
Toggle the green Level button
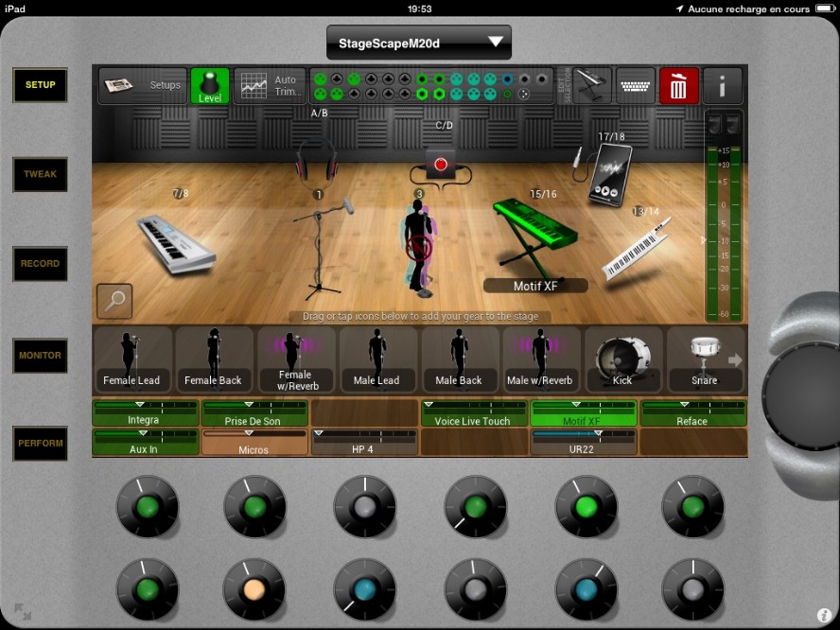point(210,86)
